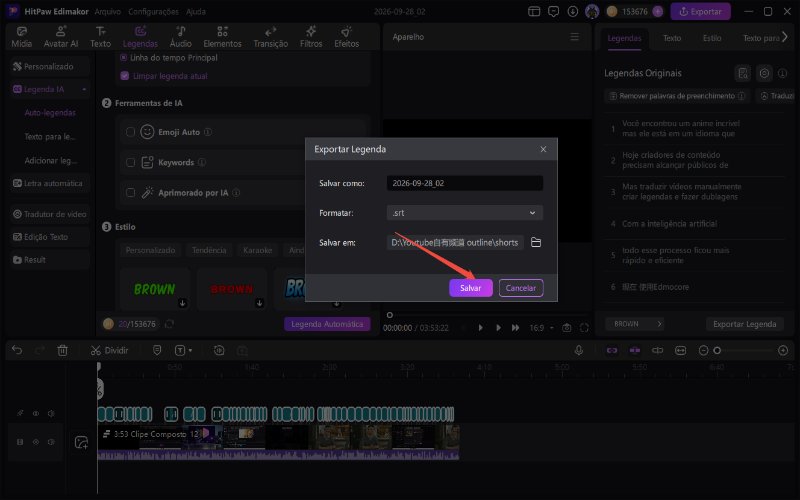Open the Áudio tool
The height and width of the screenshot is (500, 800).
click(181, 37)
